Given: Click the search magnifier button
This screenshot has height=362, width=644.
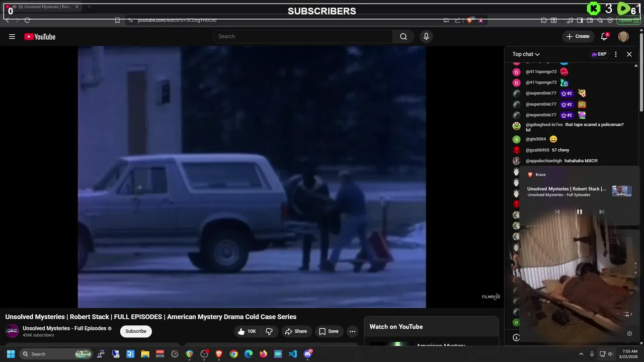Looking at the screenshot, I should [404, 36].
